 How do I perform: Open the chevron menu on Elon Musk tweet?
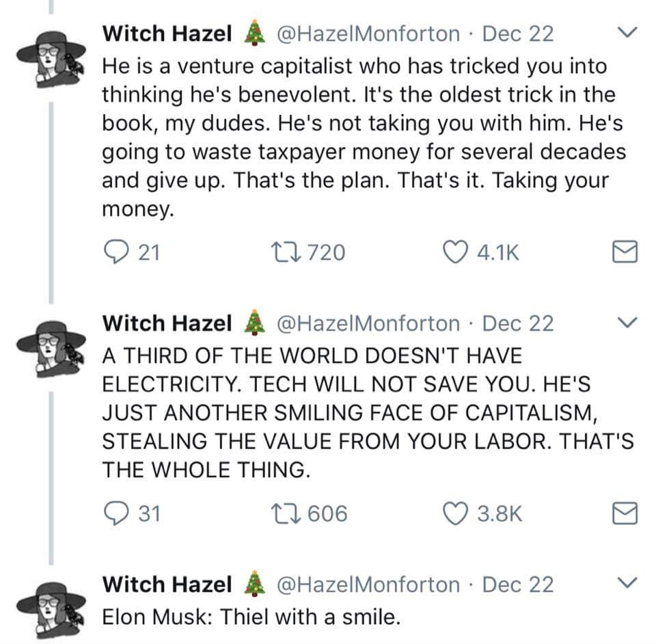pyautogui.click(x=625, y=582)
